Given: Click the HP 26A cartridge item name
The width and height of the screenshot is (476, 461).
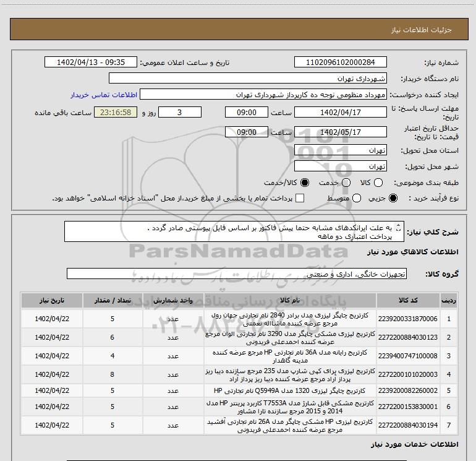Looking at the screenshot, I should tap(290, 426).
